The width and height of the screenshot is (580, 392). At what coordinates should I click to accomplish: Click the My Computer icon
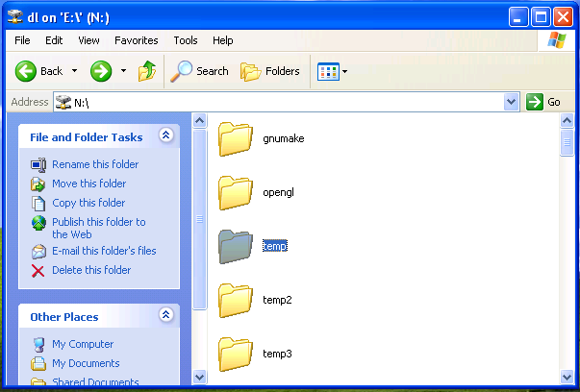point(38,345)
